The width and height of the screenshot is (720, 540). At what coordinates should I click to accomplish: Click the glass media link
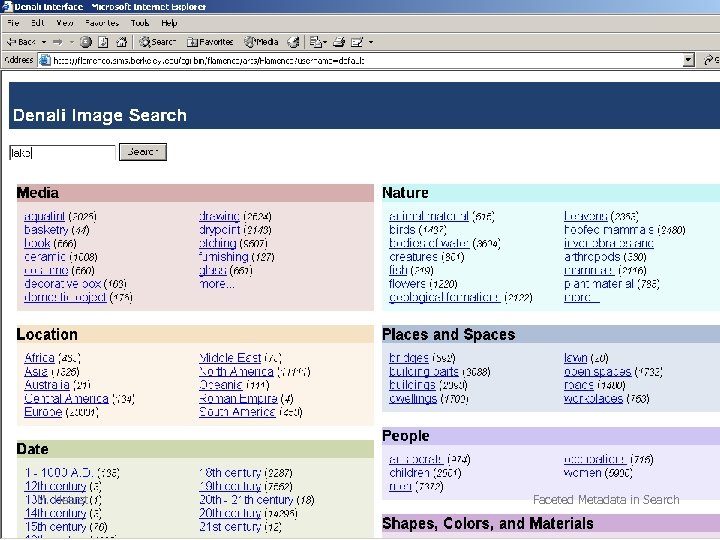[213, 270]
